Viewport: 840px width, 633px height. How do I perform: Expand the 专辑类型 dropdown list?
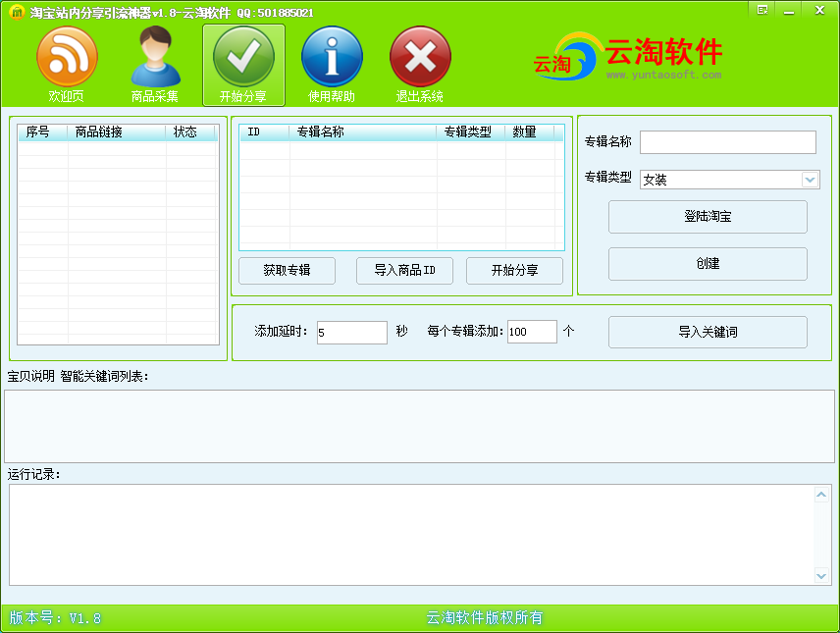coord(810,180)
